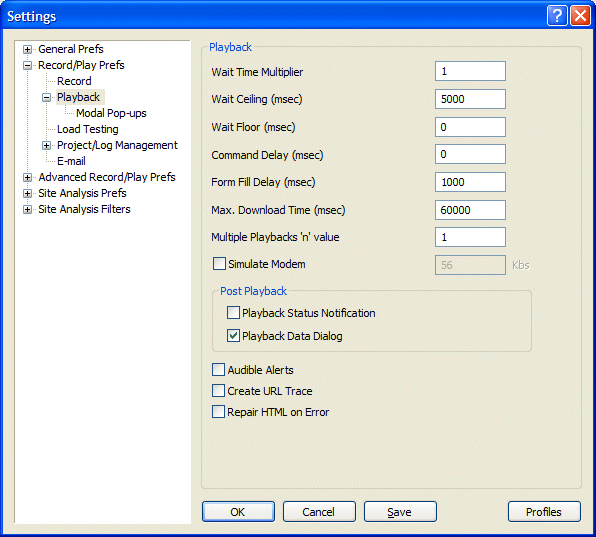Open the Profiles button
Screen dimensions: 596x537
click(544, 512)
